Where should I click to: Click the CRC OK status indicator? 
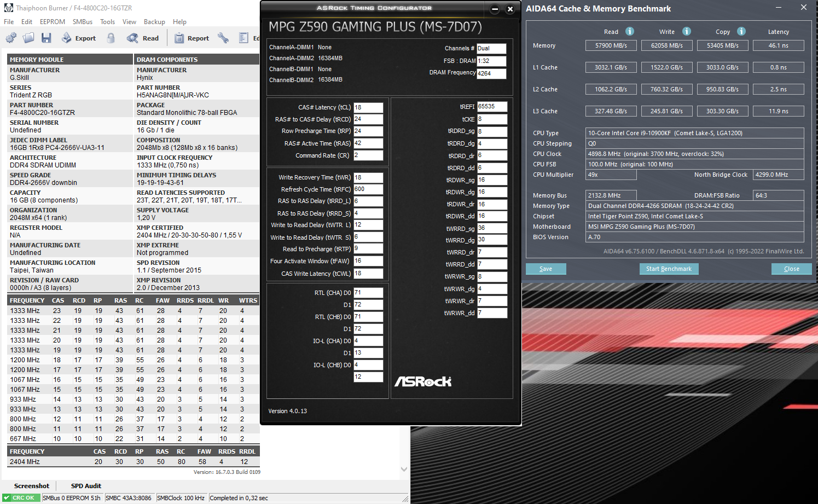(21, 498)
